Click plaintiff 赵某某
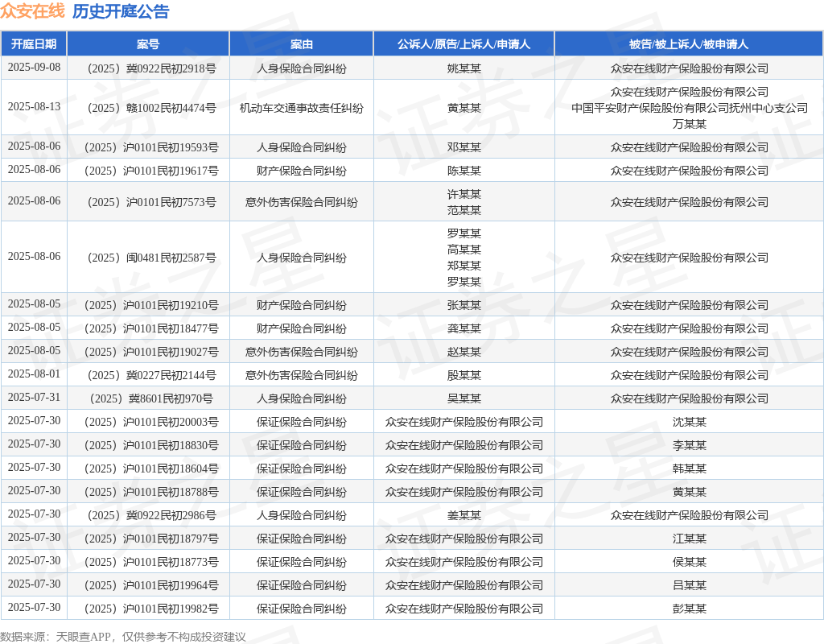The height and width of the screenshot is (644, 824). (x=464, y=352)
